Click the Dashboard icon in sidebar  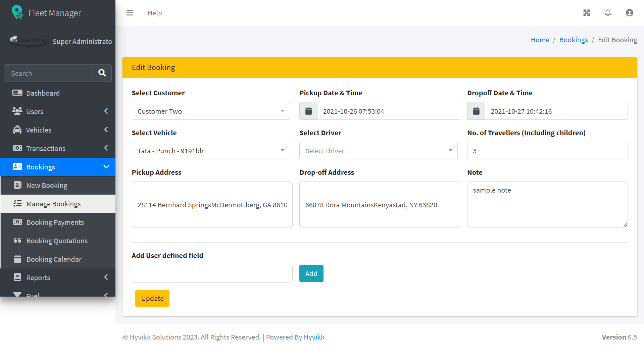coord(17,93)
